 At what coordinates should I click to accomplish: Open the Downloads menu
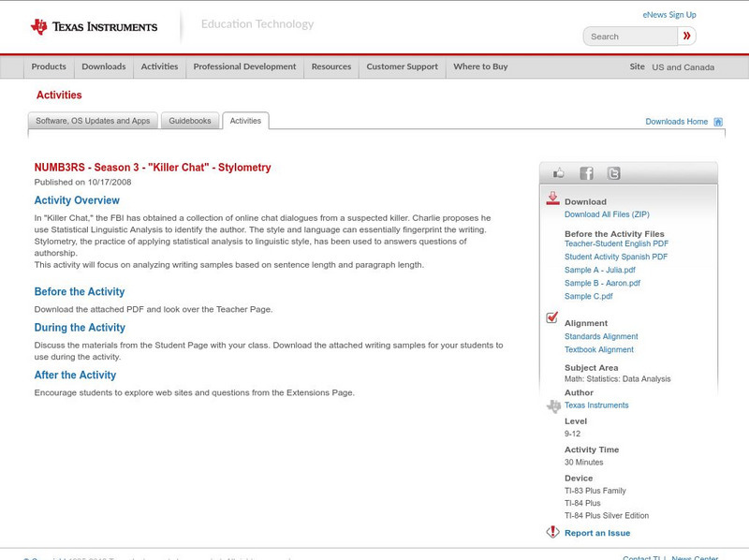tap(104, 66)
